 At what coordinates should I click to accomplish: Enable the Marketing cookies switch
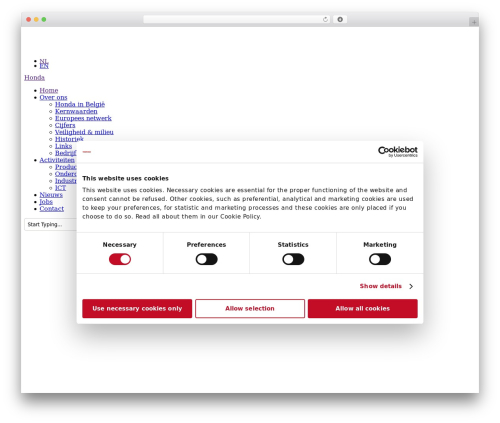pyautogui.click(x=380, y=259)
